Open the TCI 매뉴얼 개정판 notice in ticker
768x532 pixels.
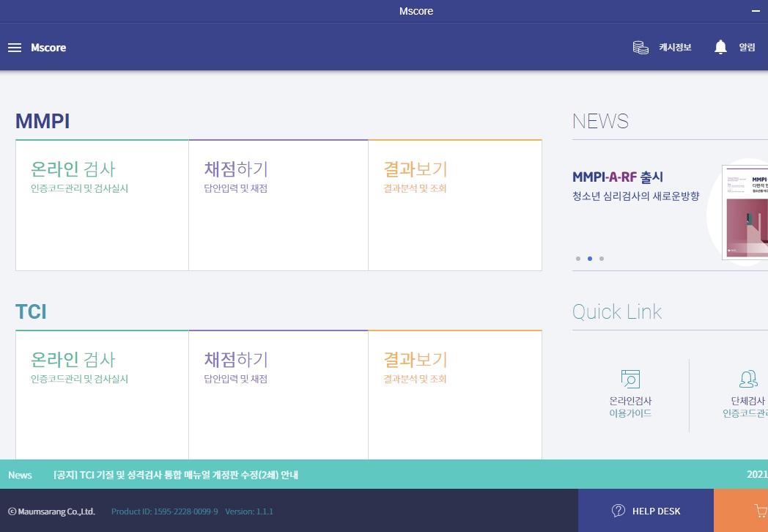(176, 475)
